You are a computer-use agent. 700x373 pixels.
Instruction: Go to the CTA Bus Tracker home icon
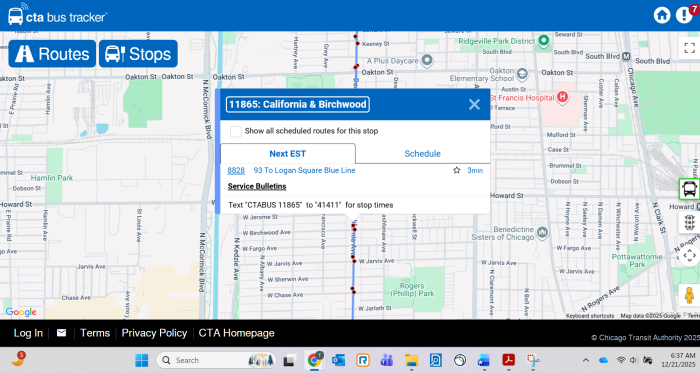(662, 15)
